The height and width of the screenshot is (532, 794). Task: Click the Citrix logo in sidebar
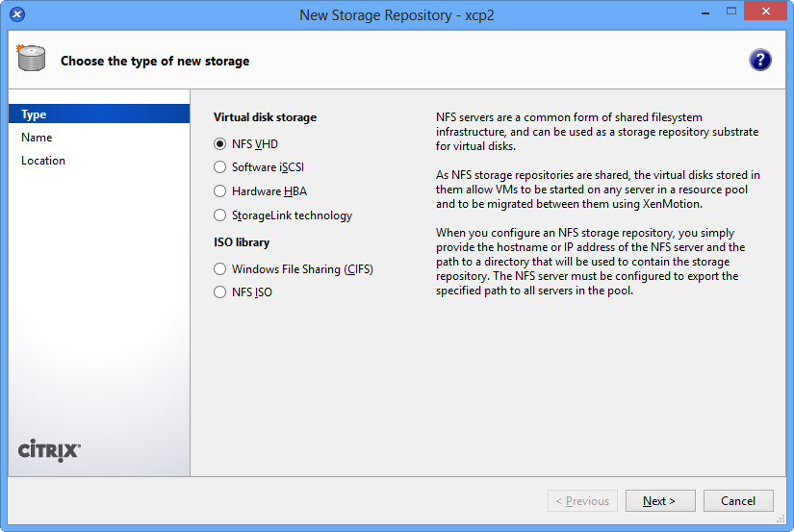coord(49,450)
